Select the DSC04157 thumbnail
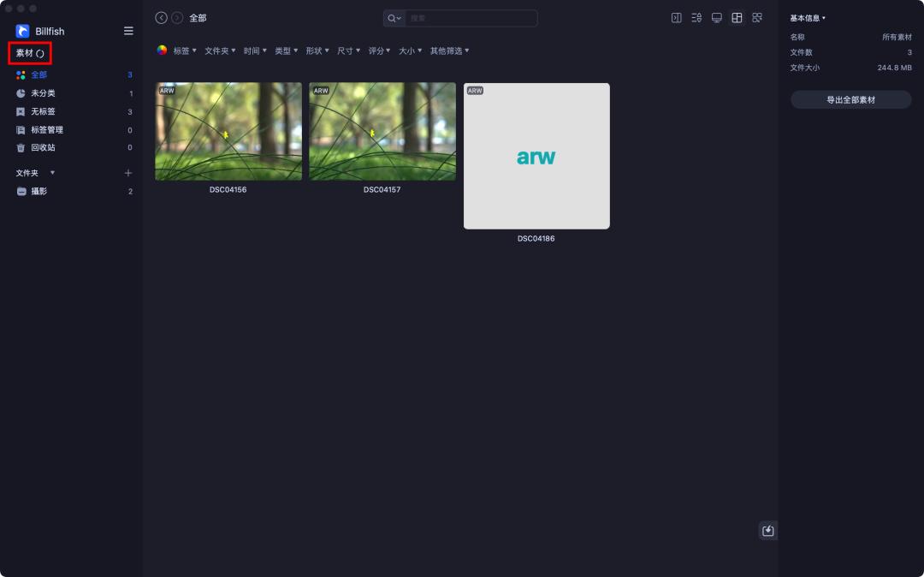924x577 pixels. 382,132
